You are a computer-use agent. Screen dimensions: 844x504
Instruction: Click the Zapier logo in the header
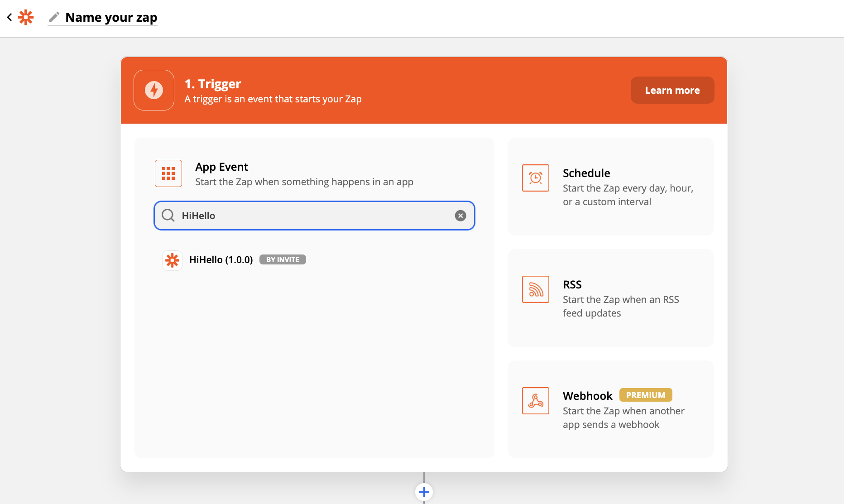(26, 17)
